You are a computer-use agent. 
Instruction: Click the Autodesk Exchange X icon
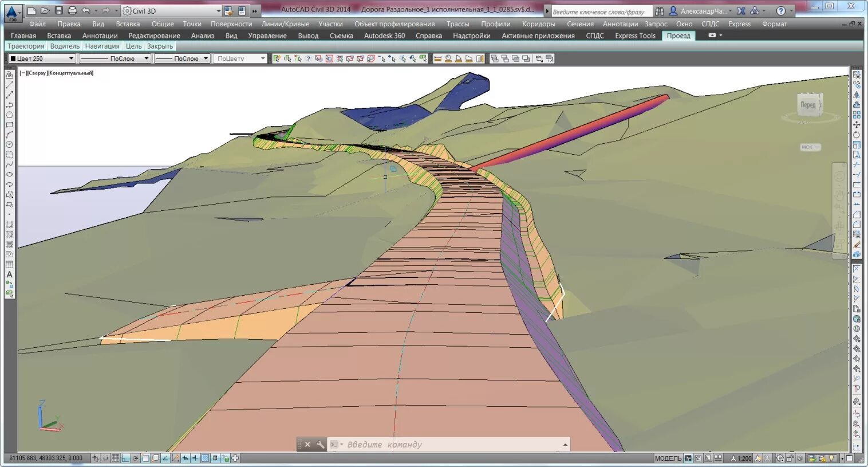tap(741, 11)
